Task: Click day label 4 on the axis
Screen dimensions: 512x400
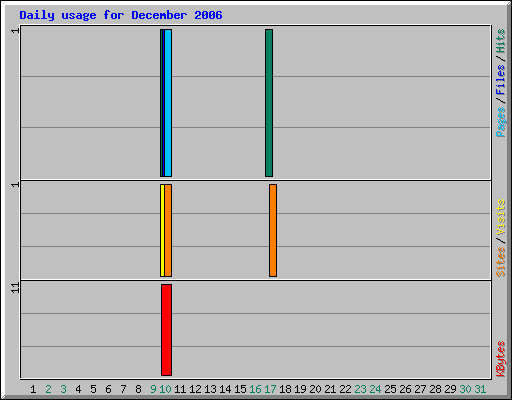Action: click(x=78, y=389)
